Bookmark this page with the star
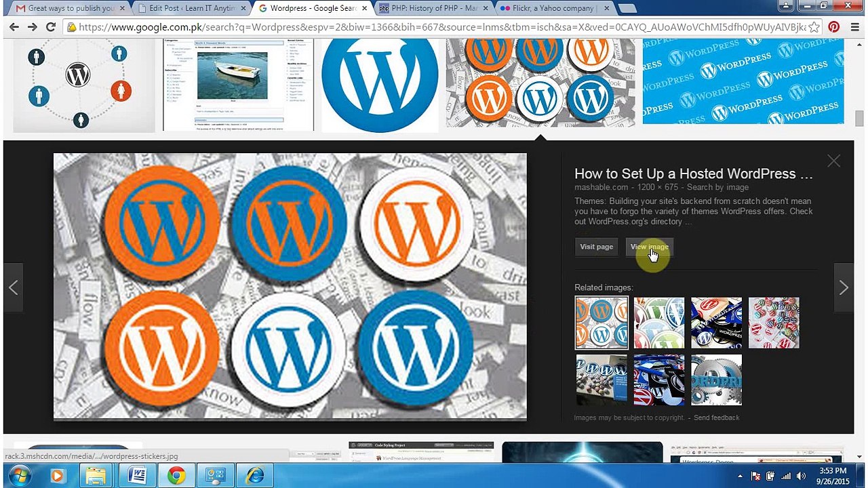 pyautogui.click(x=814, y=27)
